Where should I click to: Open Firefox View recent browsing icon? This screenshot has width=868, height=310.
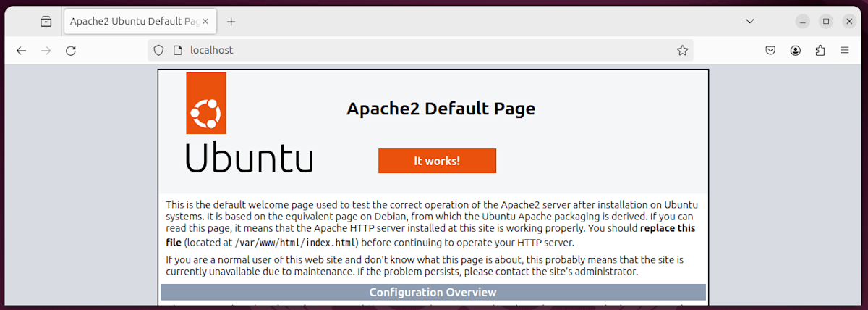(x=46, y=22)
